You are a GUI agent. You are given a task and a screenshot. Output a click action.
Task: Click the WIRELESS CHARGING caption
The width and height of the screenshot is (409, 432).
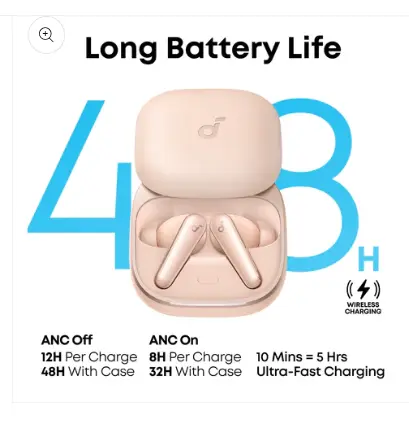click(363, 308)
